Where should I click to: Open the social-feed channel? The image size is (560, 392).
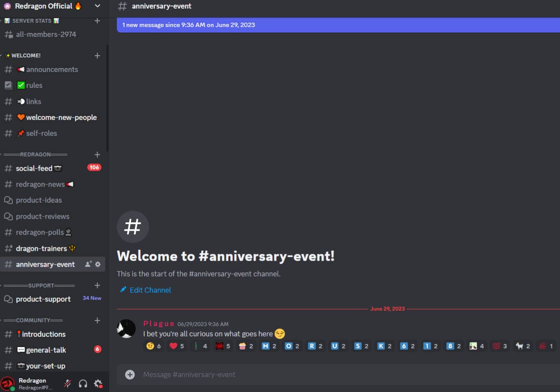click(x=52, y=168)
